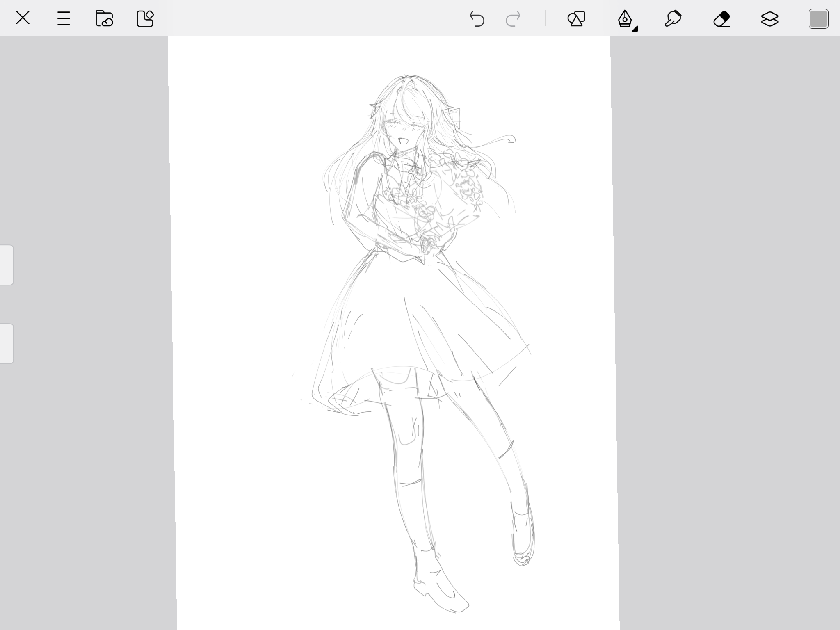
Task: Select the eraser tool
Action: pyautogui.click(x=721, y=19)
